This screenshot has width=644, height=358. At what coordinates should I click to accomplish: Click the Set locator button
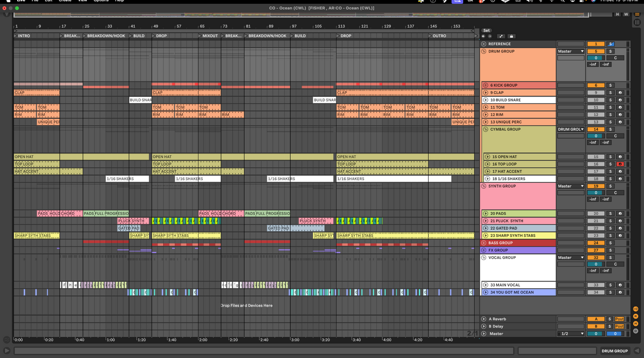[x=487, y=31]
